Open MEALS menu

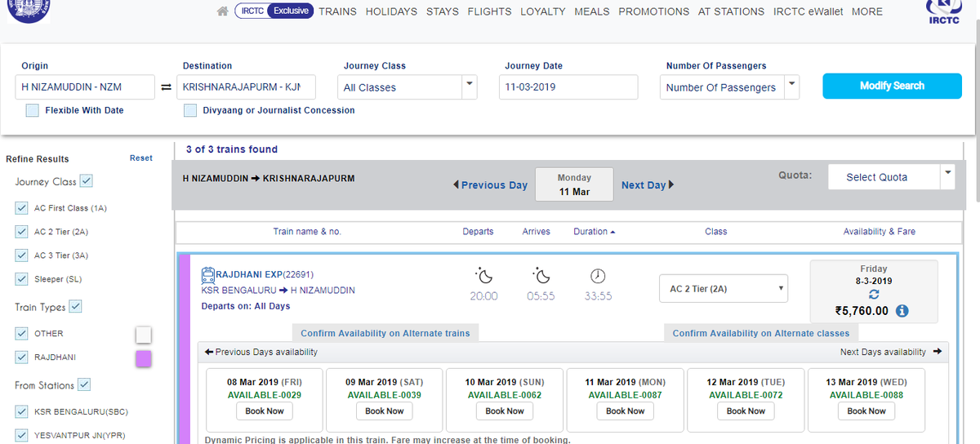coord(592,11)
